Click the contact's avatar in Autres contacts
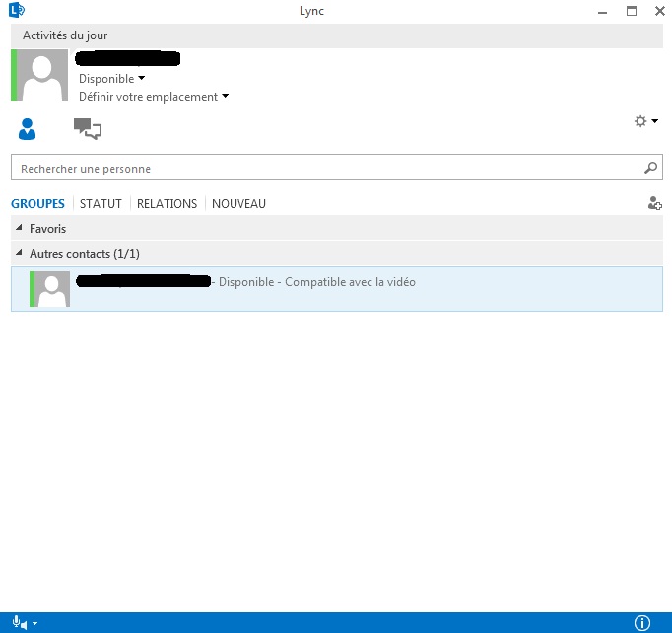Image resolution: width=672 pixels, height=633 pixels. [x=51, y=289]
